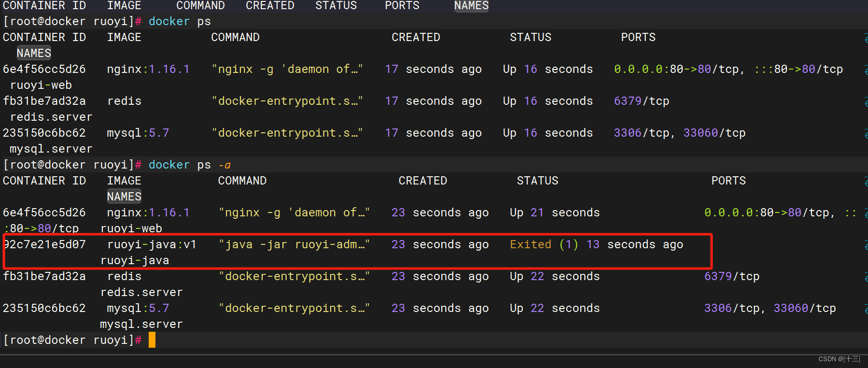
Task: Click "nginx -g 'daemon of…" beside 23 seconds ago
Action: point(294,212)
